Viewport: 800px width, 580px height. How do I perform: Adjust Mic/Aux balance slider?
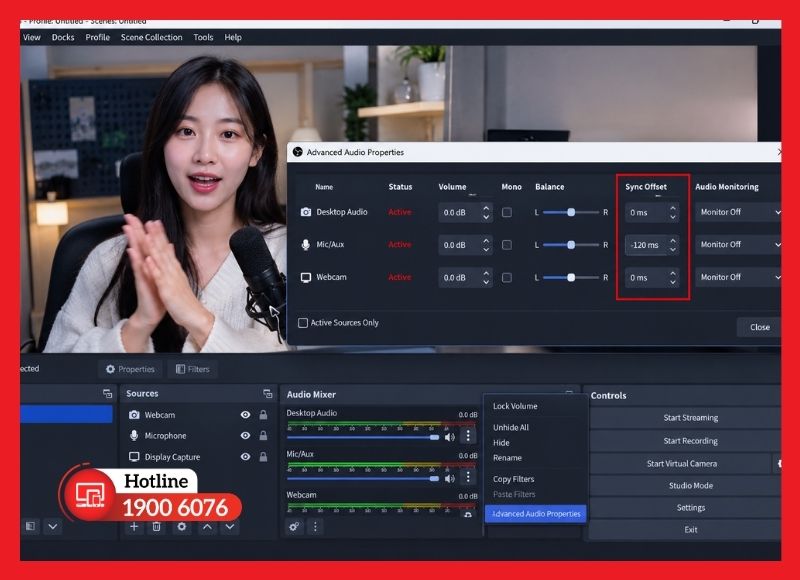(x=571, y=245)
